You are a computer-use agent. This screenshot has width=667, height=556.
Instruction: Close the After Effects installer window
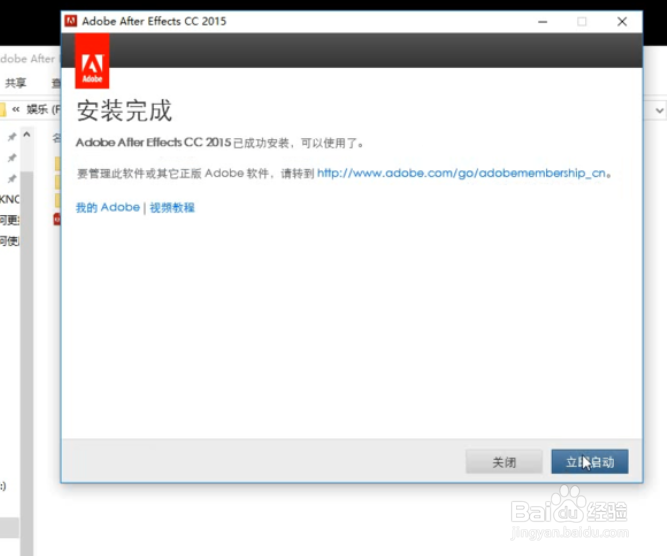pyautogui.click(x=622, y=22)
